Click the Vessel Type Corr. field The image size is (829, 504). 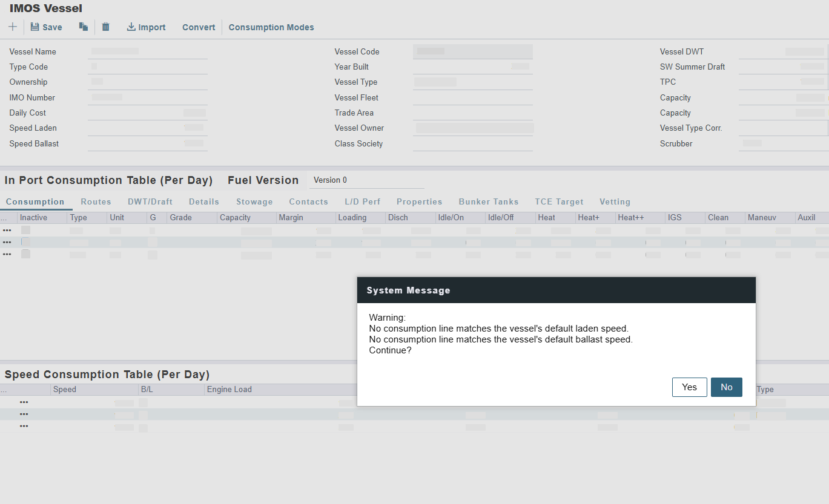(784, 128)
